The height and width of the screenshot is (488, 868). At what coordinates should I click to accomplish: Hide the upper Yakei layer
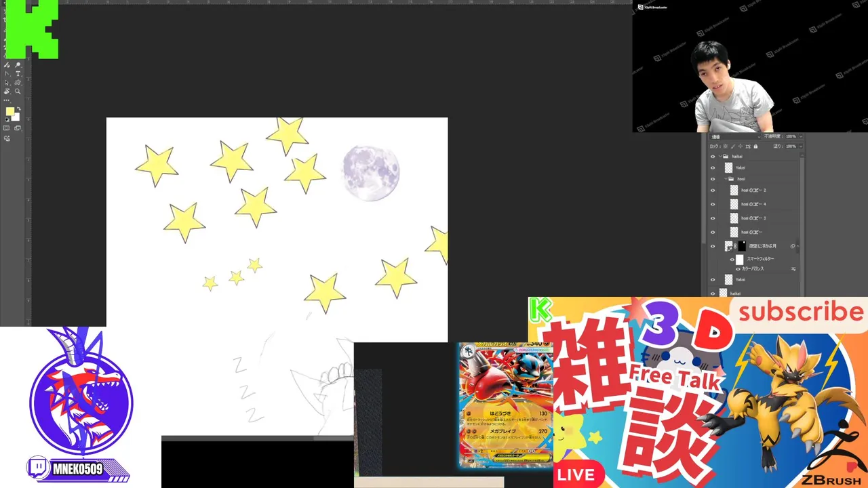click(x=713, y=168)
